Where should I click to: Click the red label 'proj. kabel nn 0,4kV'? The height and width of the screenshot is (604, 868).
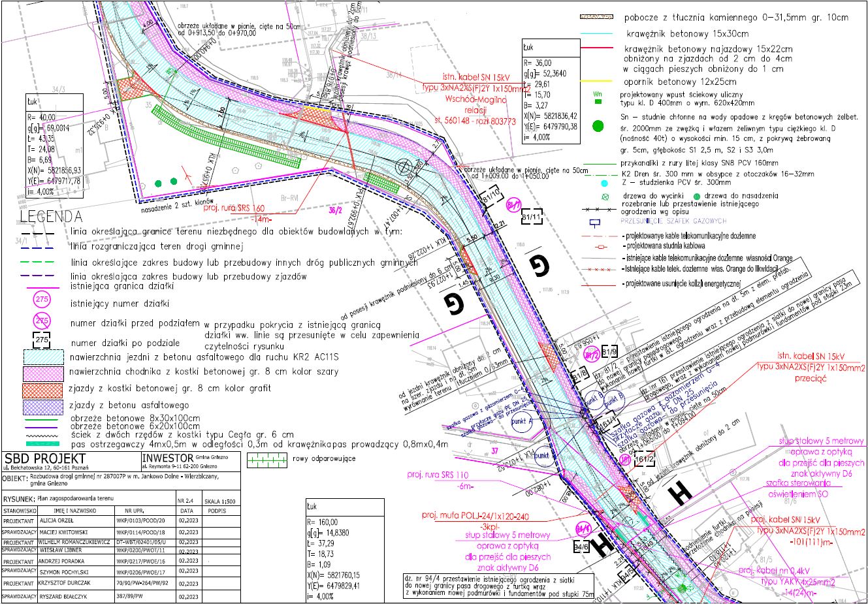[x=776, y=570]
